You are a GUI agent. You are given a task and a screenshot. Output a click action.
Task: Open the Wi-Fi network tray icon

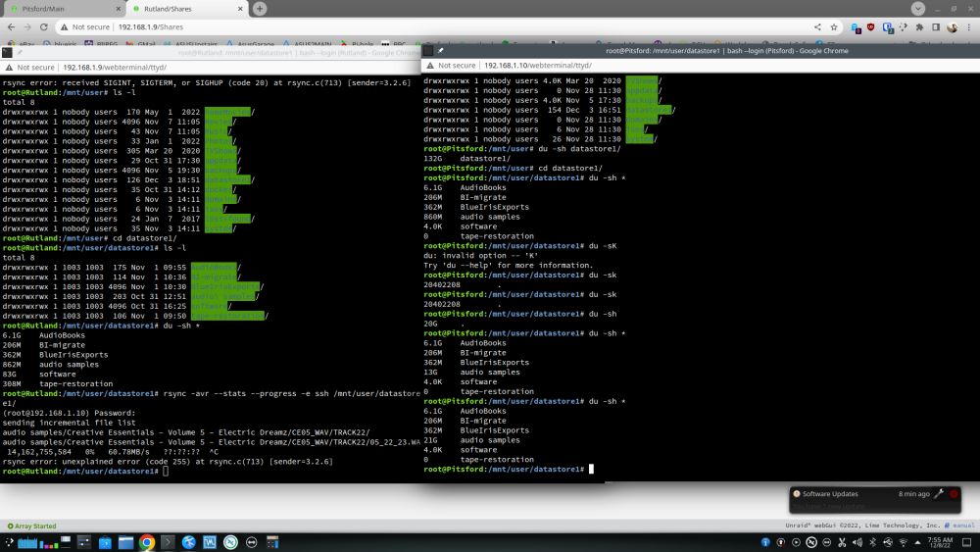(904, 542)
